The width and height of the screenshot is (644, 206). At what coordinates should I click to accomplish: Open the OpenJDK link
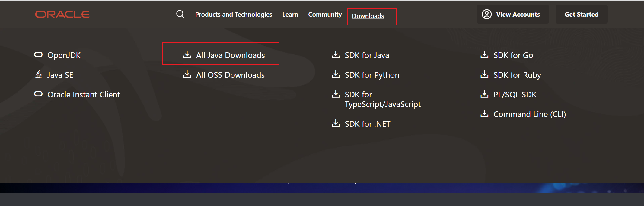[x=64, y=55]
